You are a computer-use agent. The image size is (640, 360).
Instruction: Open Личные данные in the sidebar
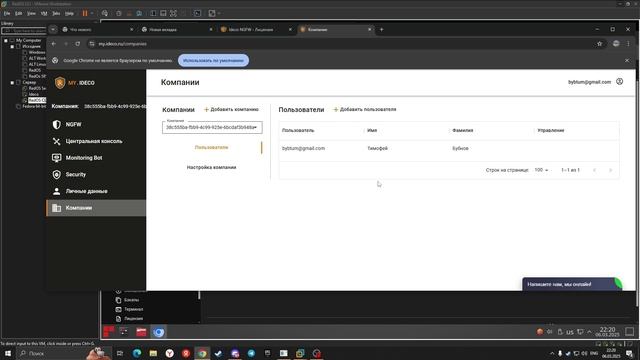pyautogui.click(x=96, y=191)
